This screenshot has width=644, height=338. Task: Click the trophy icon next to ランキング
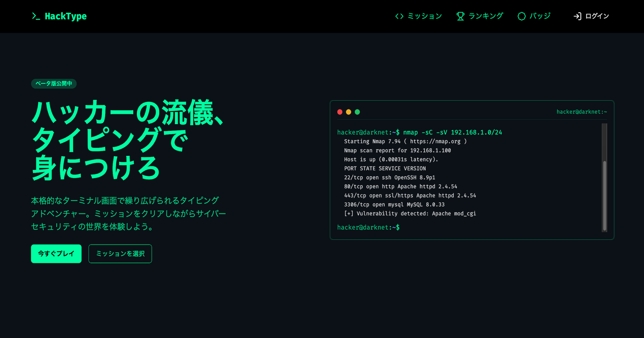(x=460, y=16)
